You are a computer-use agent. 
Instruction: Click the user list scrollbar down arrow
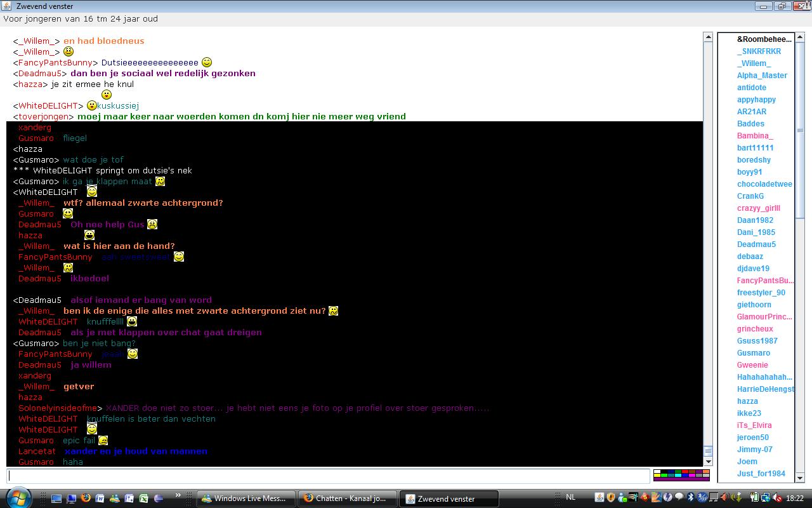coord(800,478)
